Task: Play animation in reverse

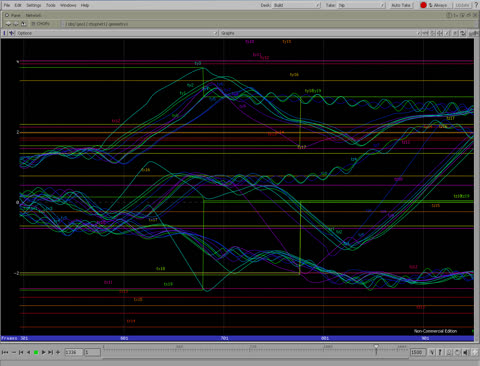Action: 29,352
